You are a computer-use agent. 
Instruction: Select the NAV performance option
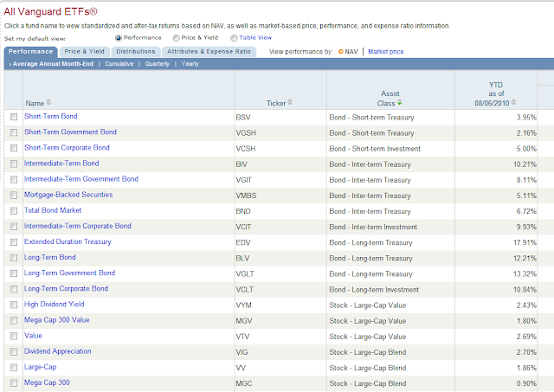point(348,52)
